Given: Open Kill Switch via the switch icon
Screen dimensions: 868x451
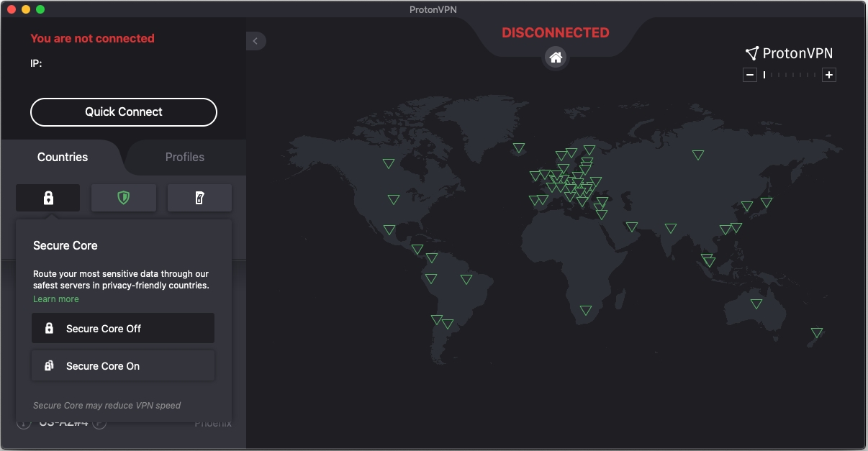Looking at the screenshot, I should pos(199,197).
